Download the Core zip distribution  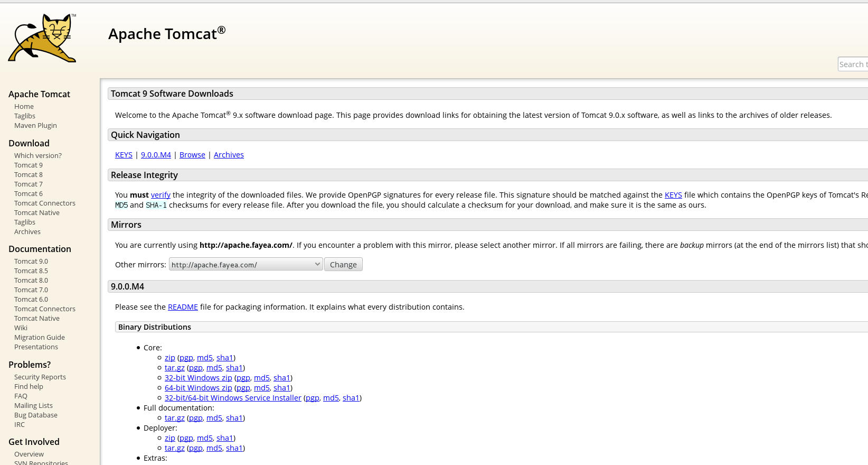(x=169, y=358)
